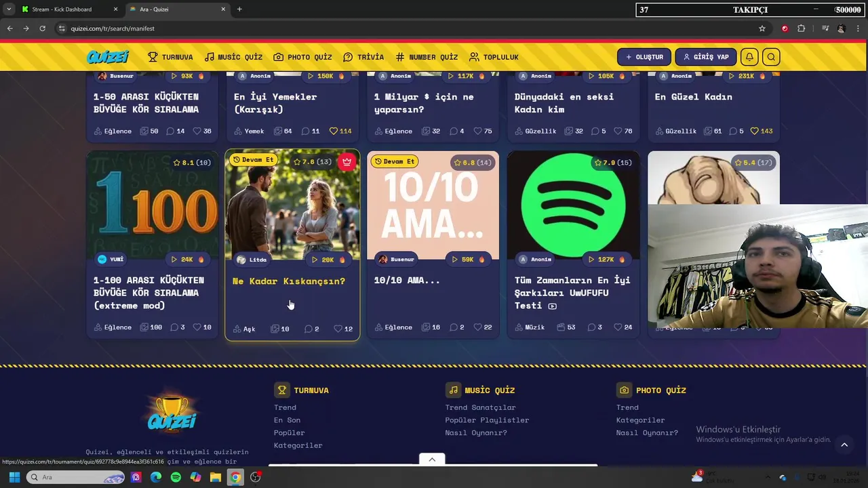Screen dimensions: 868x488
Task: Click the Aşk category tag
Action: click(244, 329)
